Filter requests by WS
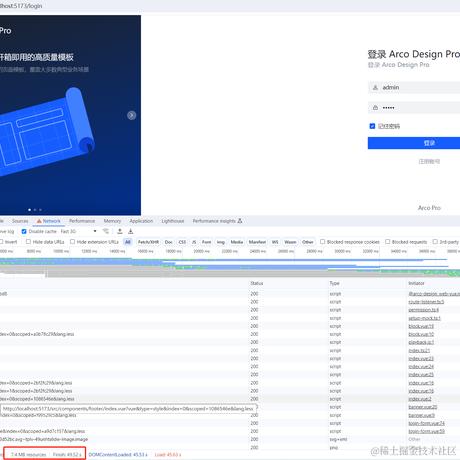Image resolution: width=460 pixels, height=460 pixels. point(275,242)
